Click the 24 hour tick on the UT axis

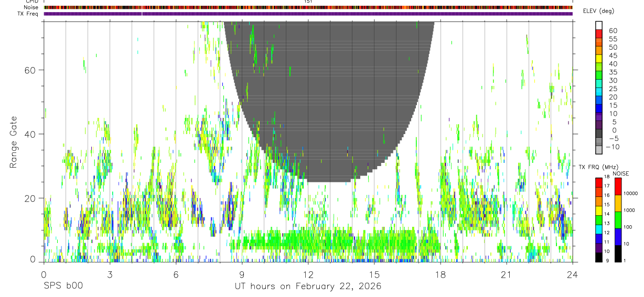(572, 274)
